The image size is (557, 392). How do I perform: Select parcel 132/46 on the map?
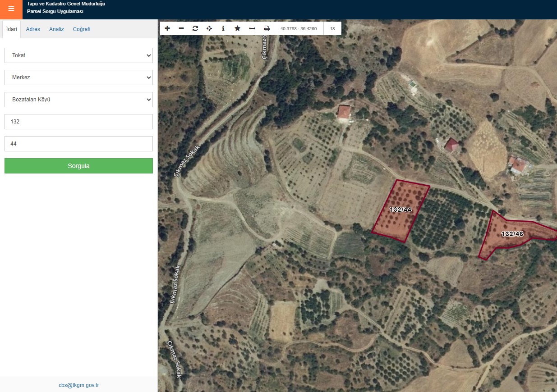(512, 234)
